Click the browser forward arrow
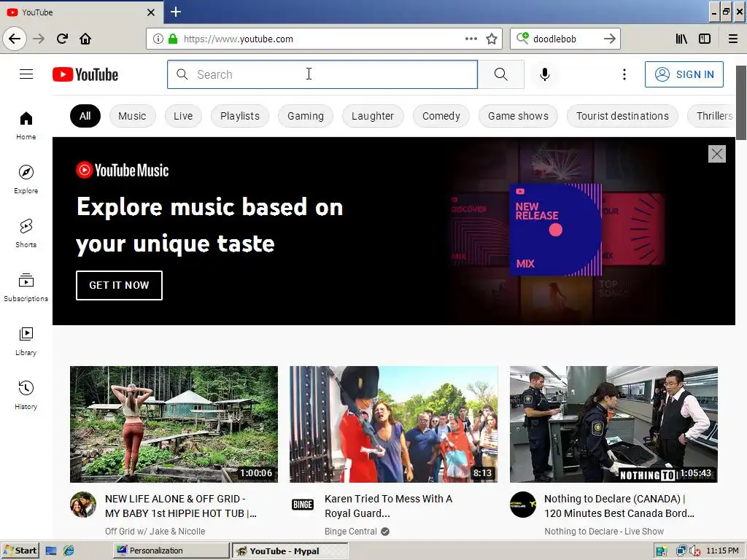Image resolution: width=747 pixels, height=560 pixels. pyautogui.click(x=39, y=39)
